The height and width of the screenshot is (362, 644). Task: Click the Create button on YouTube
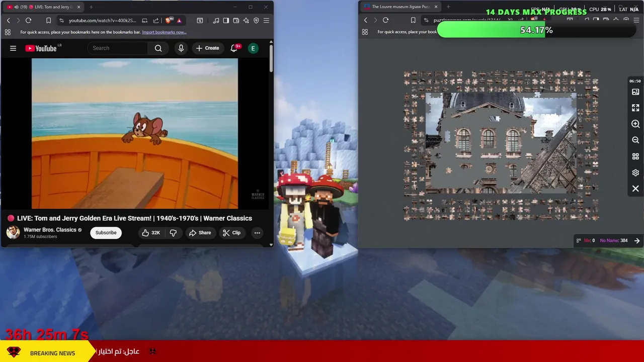click(x=207, y=48)
